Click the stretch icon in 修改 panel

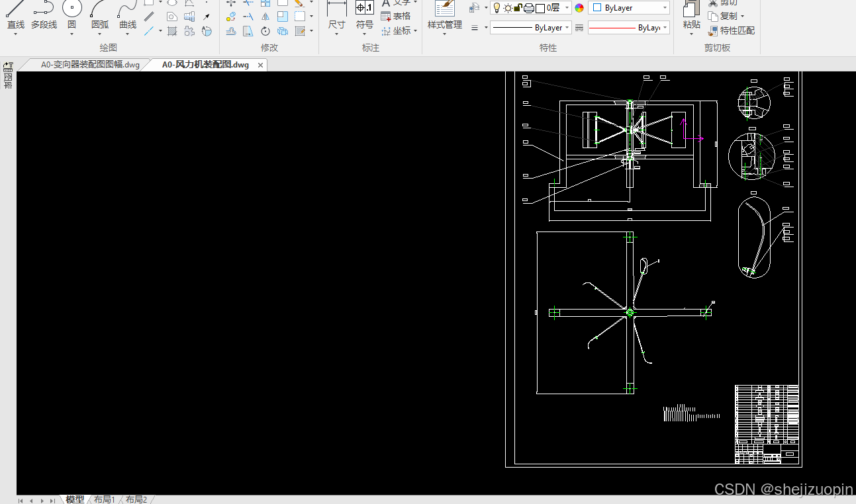click(248, 31)
